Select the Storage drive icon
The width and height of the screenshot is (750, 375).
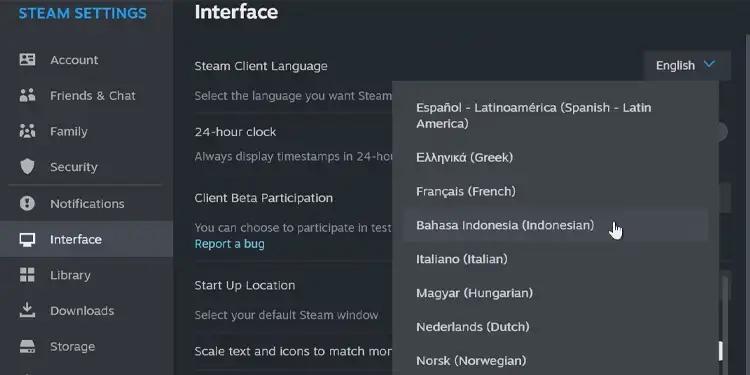[x=27, y=346]
